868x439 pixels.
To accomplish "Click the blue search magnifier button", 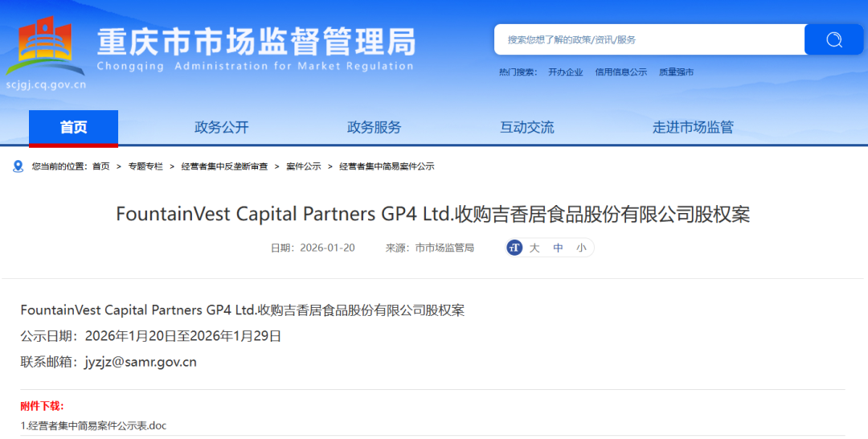I will click(x=833, y=39).
